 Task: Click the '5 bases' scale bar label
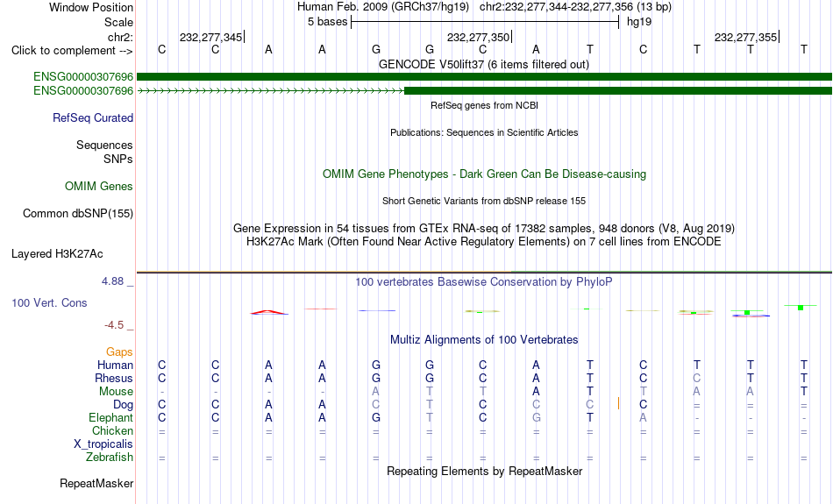(x=327, y=22)
